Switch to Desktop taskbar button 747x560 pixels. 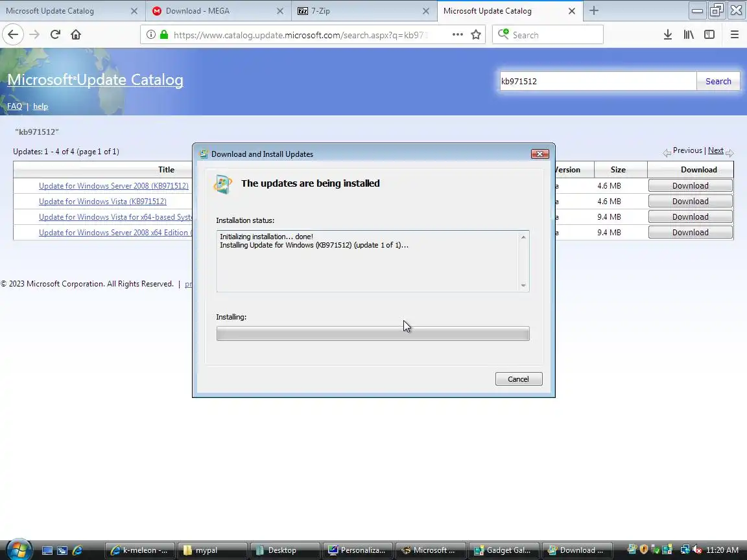click(285, 550)
